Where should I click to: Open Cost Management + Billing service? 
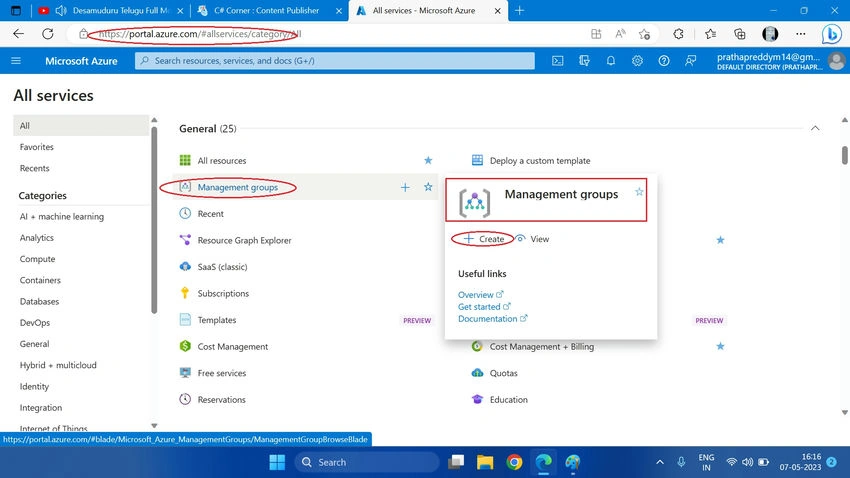tap(542, 346)
